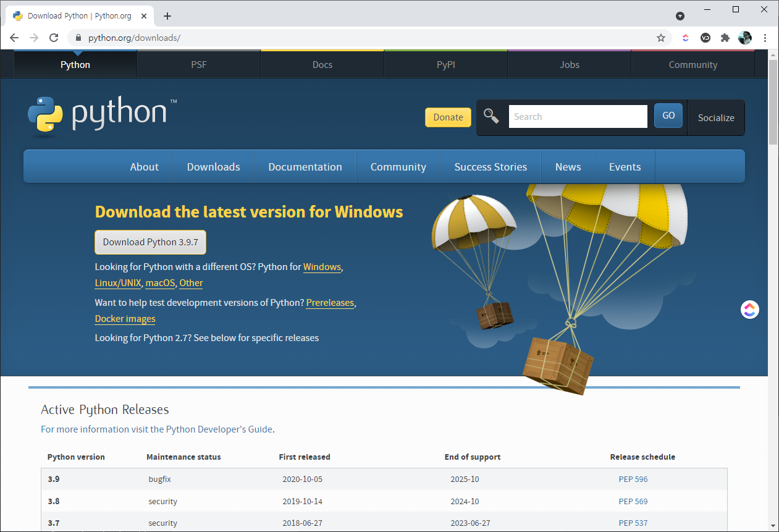Click the magnifying glass search icon

pyautogui.click(x=491, y=116)
